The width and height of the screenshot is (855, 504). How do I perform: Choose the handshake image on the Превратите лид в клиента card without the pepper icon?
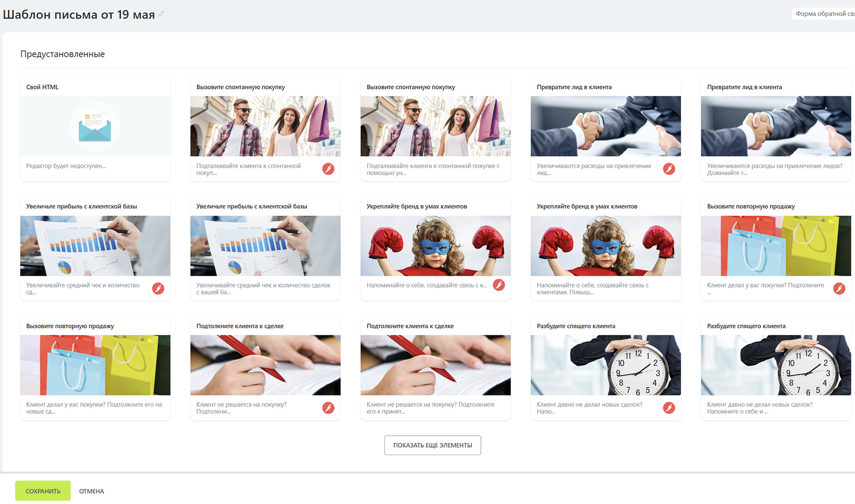776,126
